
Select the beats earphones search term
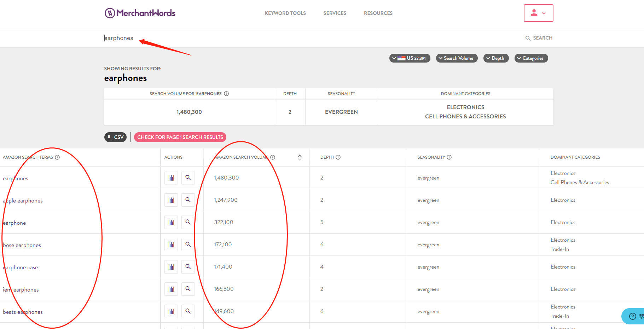(23, 312)
